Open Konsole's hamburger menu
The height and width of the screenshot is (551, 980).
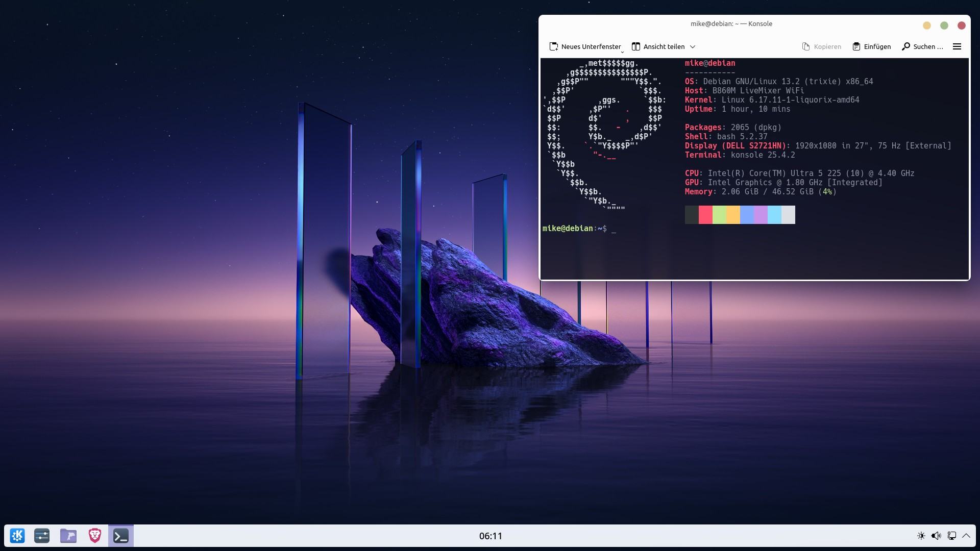(957, 46)
